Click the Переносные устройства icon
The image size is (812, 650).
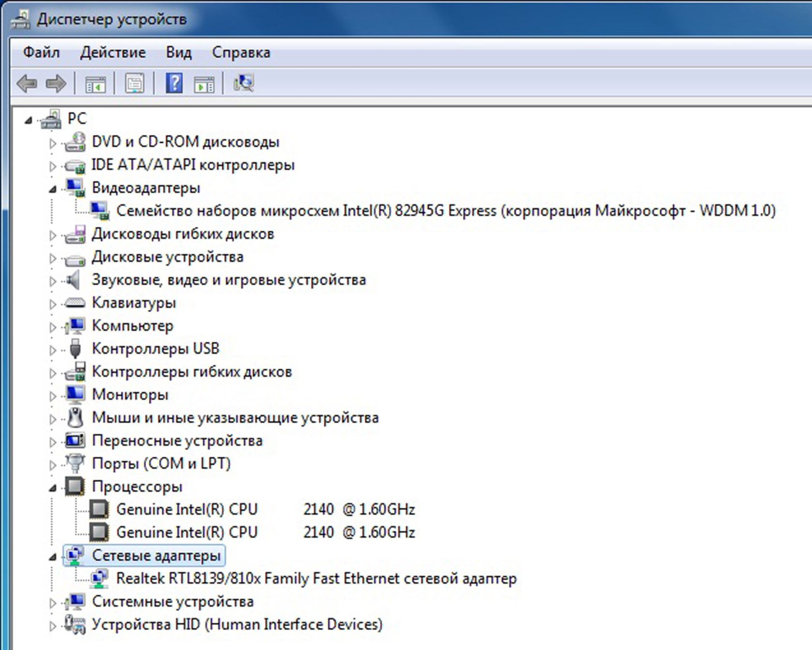pyautogui.click(x=75, y=440)
